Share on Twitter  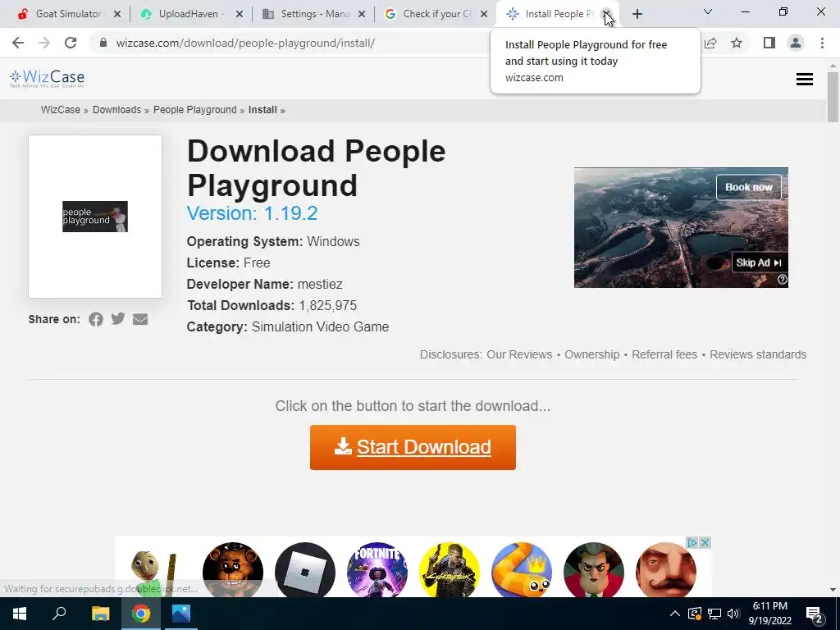coord(118,319)
